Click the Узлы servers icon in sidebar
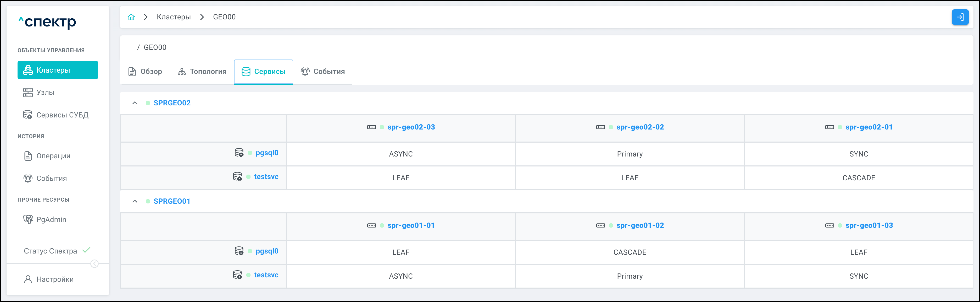Screen dimensions: 980x302 pos(28,93)
